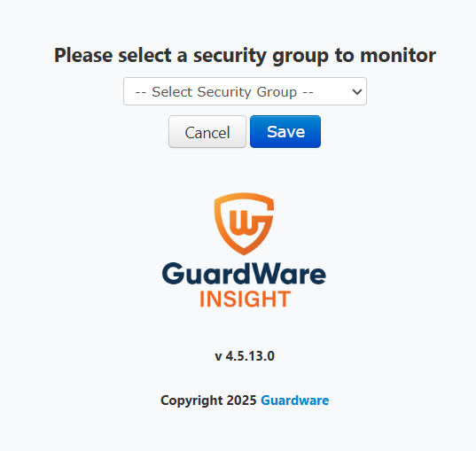Image resolution: width=476 pixels, height=451 pixels.
Task: Click the word 'security' in the page title
Action: pos(230,57)
